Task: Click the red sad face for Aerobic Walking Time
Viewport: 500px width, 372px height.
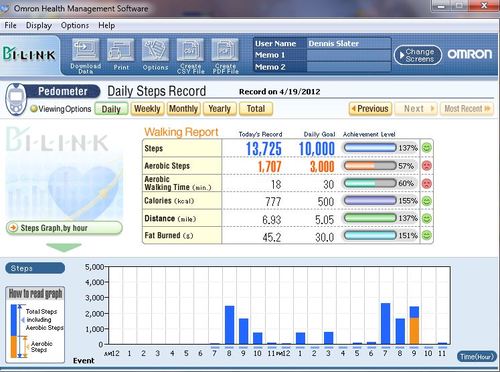Action: (427, 183)
